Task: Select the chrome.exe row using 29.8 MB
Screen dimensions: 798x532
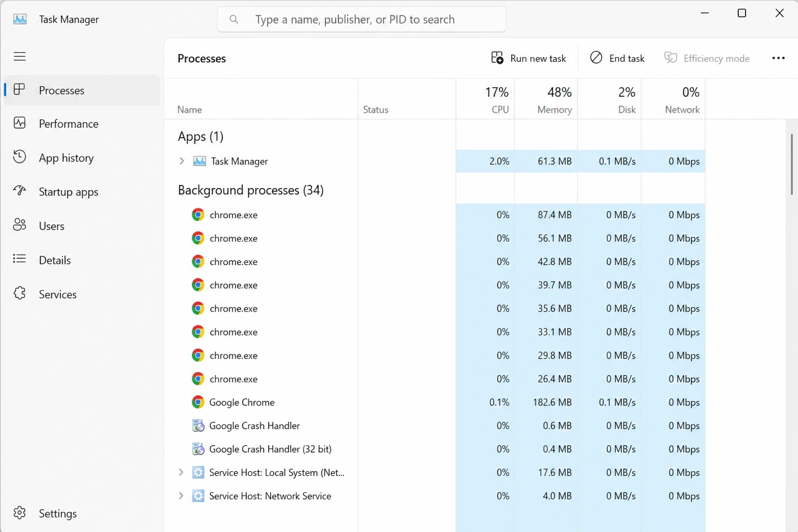Action: click(x=435, y=355)
